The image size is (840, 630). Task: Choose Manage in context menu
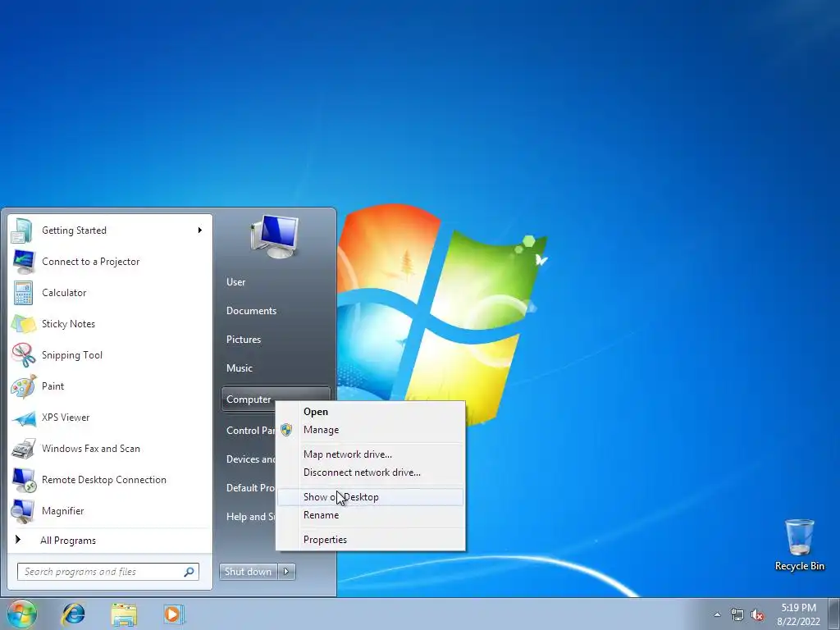(371, 430)
